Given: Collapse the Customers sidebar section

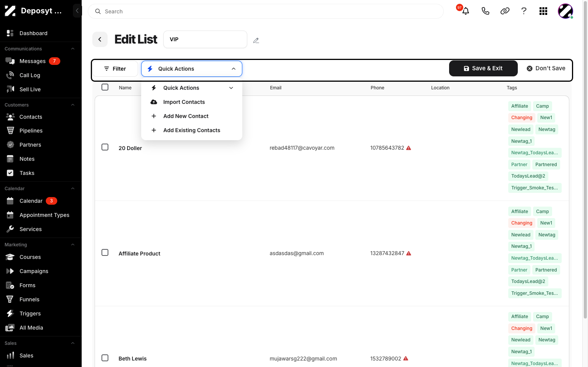Looking at the screenshot, I should click(x=72, y=105).
